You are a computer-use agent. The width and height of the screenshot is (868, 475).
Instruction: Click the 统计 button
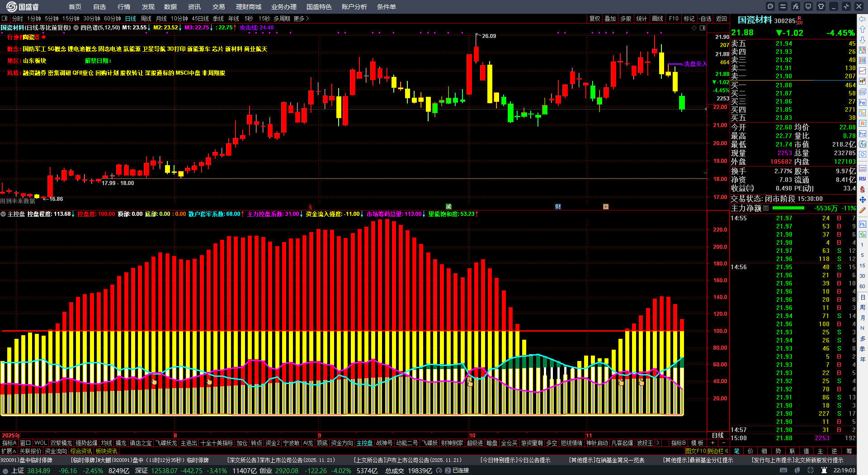click(x=642, y=19)
